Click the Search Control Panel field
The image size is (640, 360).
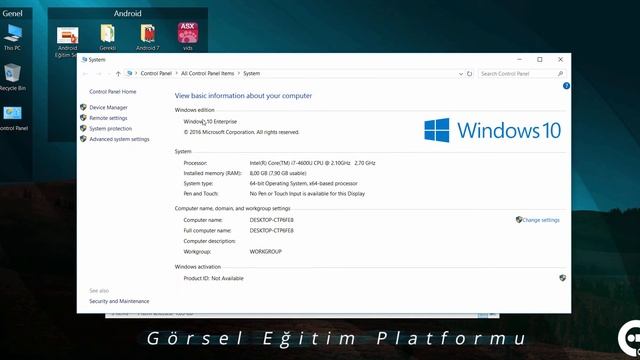522,73
